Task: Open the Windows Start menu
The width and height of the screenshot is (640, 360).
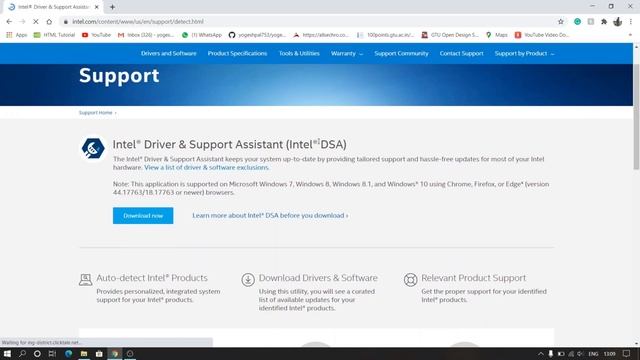Action: coord(7,354)
